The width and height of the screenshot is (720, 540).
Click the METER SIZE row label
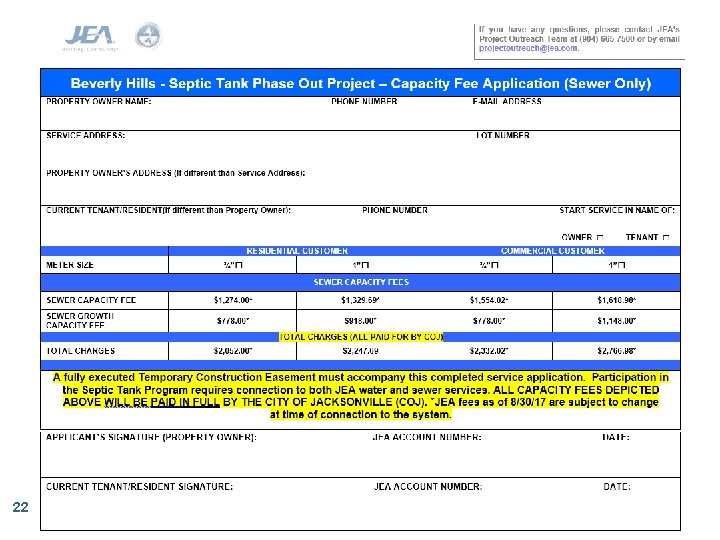(x=70, y=265)
